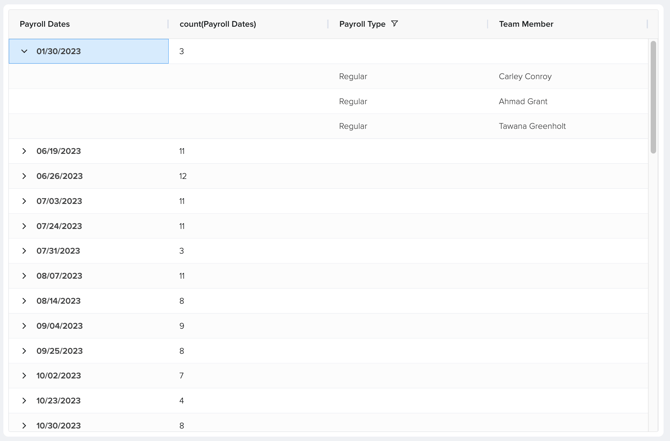Expand the 06/26/2023 row

point(25,176)
